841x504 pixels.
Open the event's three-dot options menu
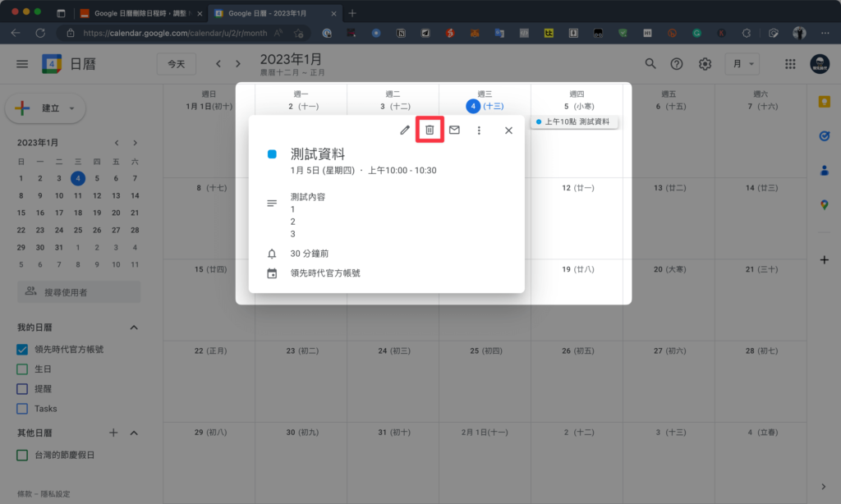(479, 131)
